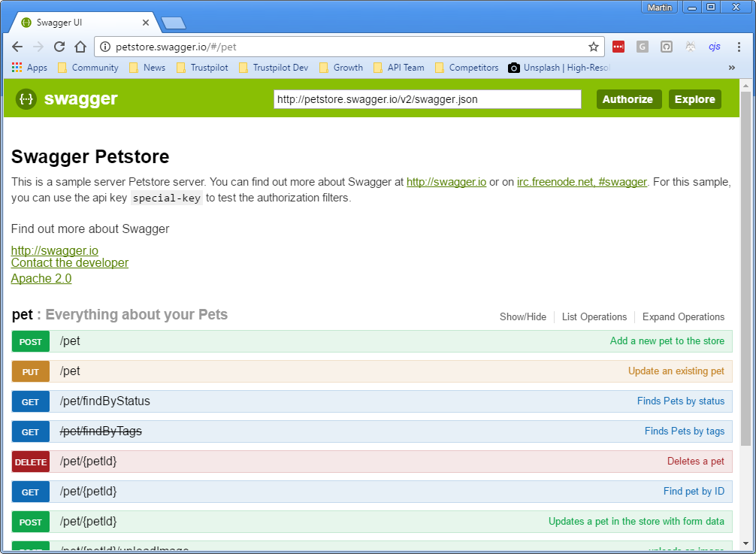Screen dimensions: 756x554
Task: Open the Trustpilot Dev bookmarks folder
Action: click(274, 68)
